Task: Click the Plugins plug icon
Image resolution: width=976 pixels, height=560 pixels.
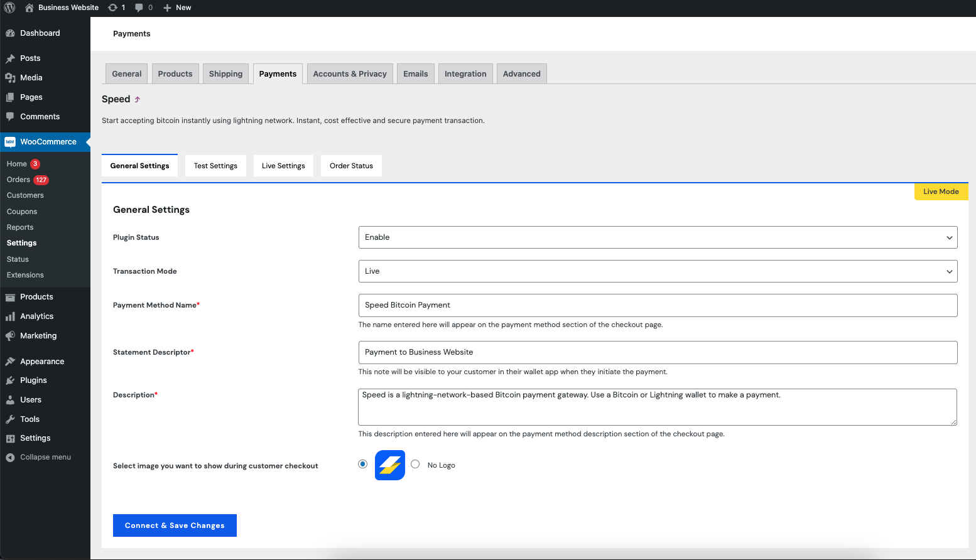Action: (x=10, y=380)
